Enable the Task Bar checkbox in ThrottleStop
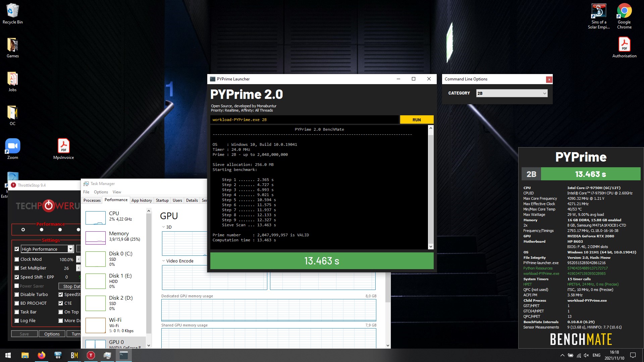 [17, 312]
